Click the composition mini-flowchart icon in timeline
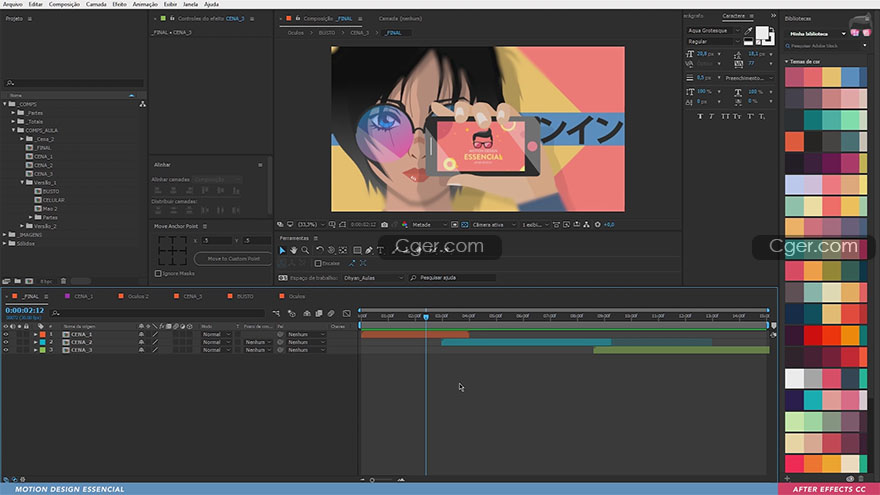This screenshot has width=880, height=495. 276,313
